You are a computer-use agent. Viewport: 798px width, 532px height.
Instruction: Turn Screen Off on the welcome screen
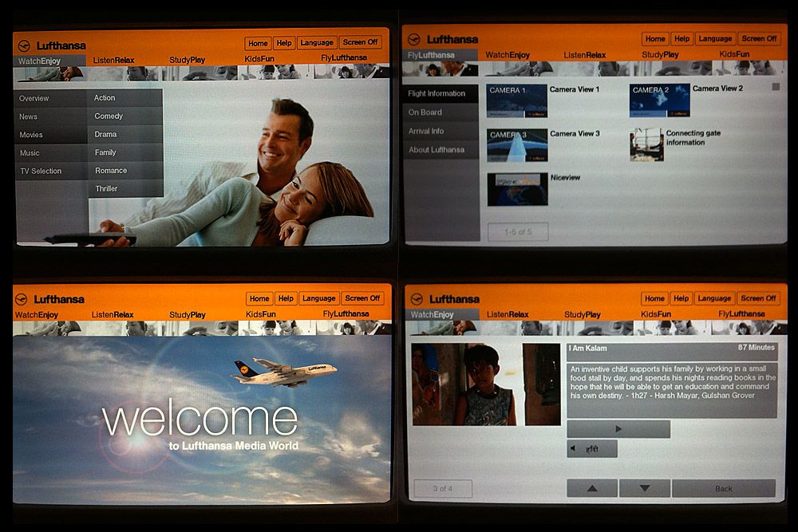click(x=362, y=298)
